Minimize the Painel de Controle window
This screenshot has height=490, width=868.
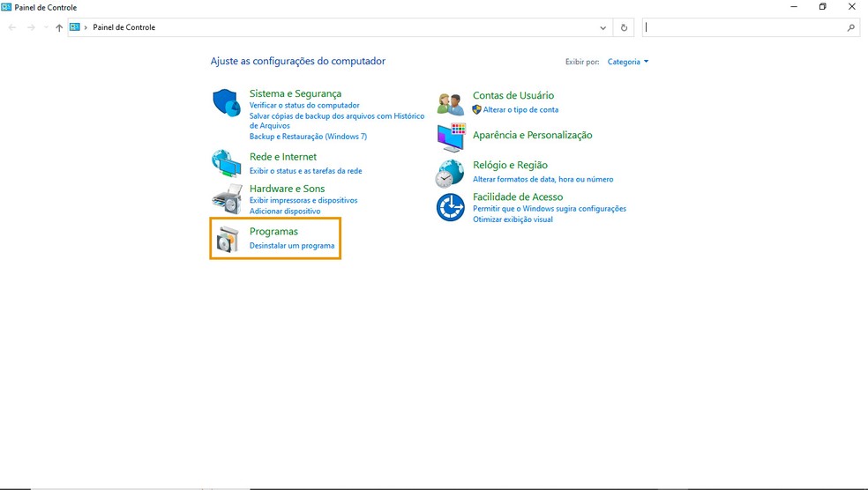(x=794, y=7)
